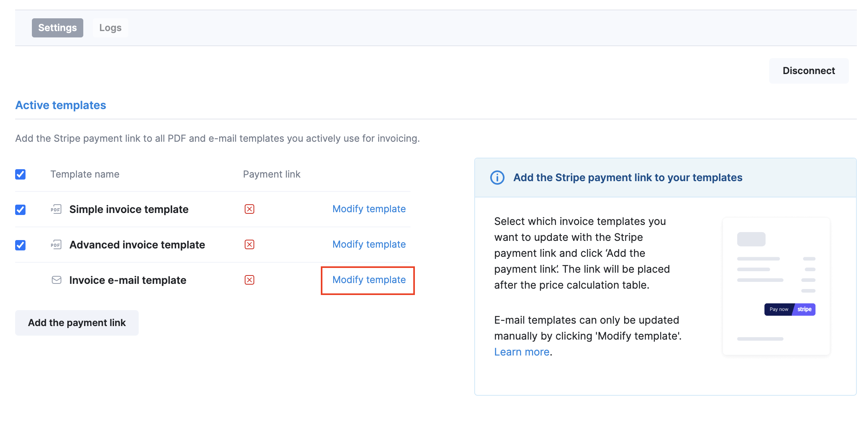The image size is (868, 422).
Task: Switch to the Logs tab
Action: [110, 28]
